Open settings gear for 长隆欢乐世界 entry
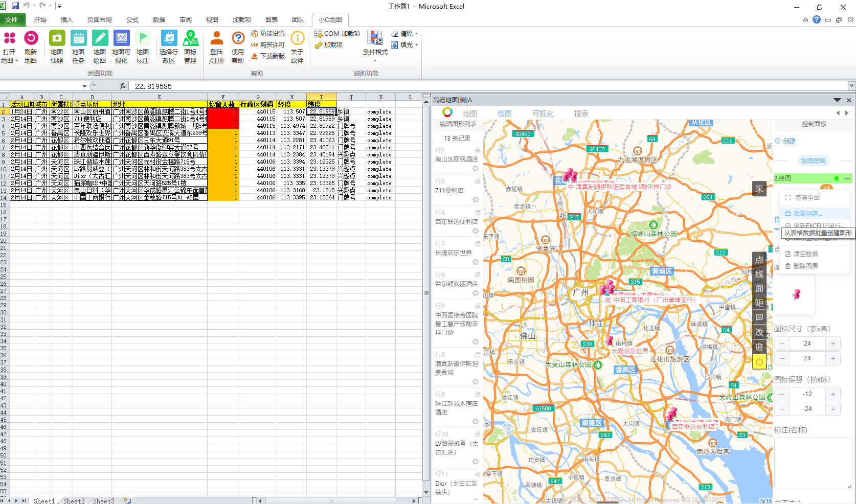856x504 pixels. click(476, 262)
